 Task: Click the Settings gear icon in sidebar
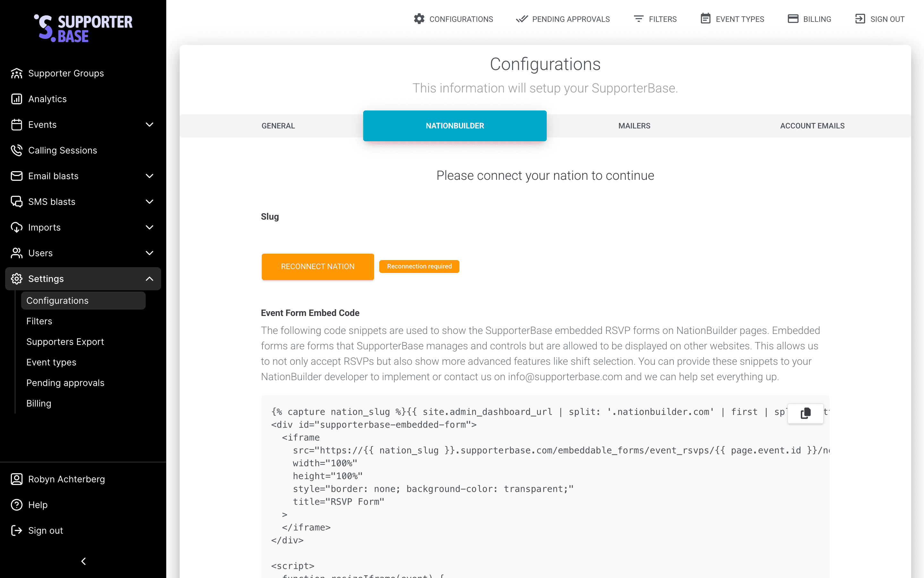pyautogui.click(x=16, y=279)
